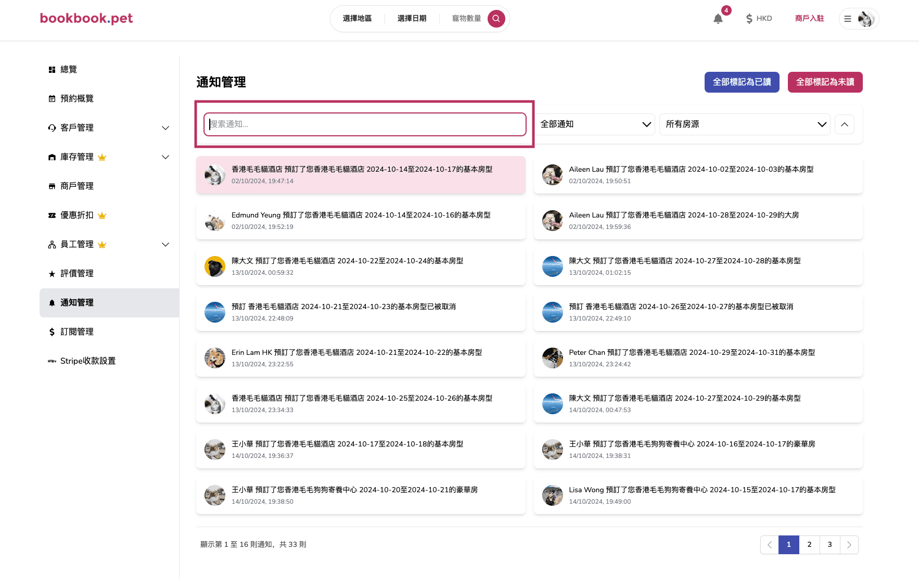Open 陳大文 notification dated 13/10/2024, 01:02:15
919x588 pixels.
pos(698,266)
